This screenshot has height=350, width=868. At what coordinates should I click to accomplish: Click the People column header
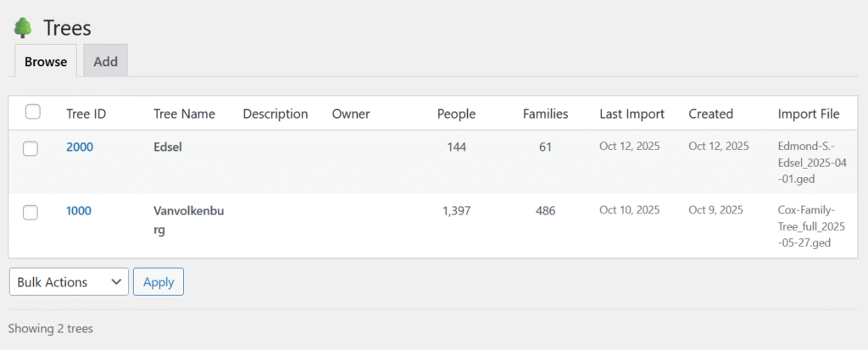456,114
